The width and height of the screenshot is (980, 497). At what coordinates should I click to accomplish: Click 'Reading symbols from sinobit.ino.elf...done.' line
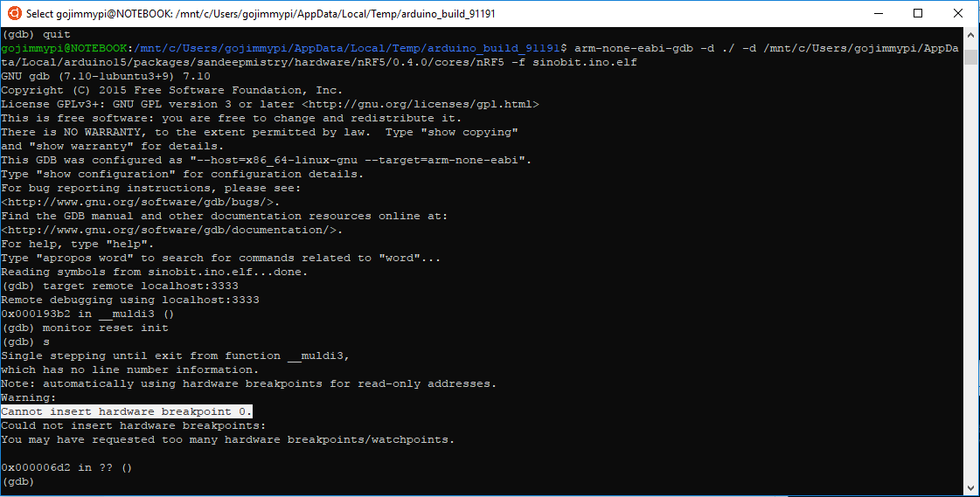(x=155, y=272)
